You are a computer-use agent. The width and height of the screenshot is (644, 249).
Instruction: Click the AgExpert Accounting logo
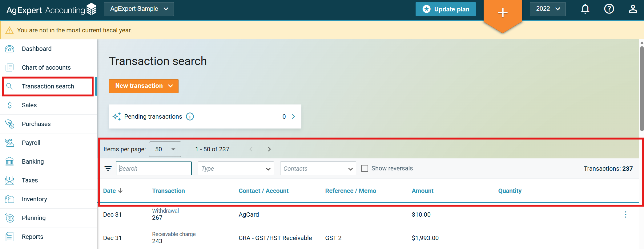tap(51, 10)
